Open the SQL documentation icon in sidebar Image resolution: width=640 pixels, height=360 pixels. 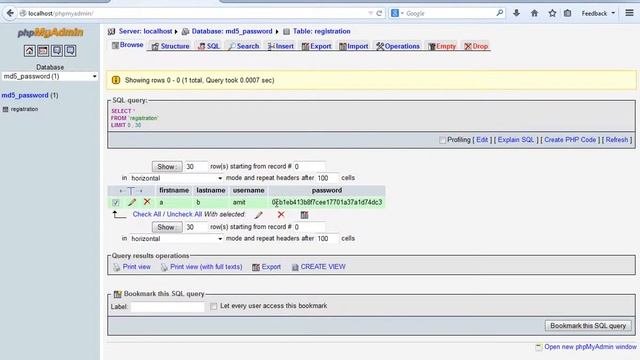pyautogui.click(x=70, y=51)
